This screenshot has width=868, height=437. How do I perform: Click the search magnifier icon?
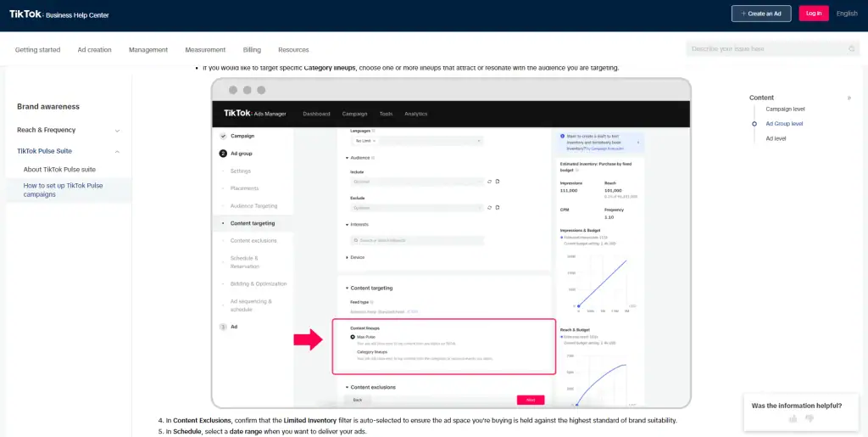851,48
